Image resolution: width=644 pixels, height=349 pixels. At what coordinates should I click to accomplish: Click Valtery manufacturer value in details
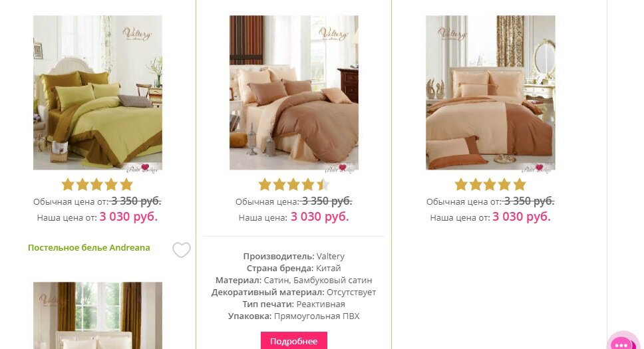click(331, 256)
